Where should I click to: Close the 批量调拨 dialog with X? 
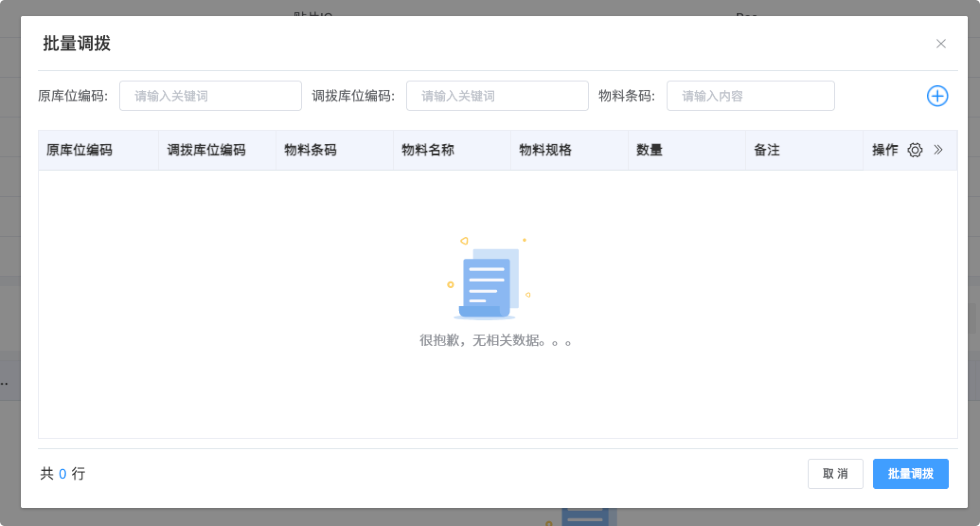tap(941, 44)
